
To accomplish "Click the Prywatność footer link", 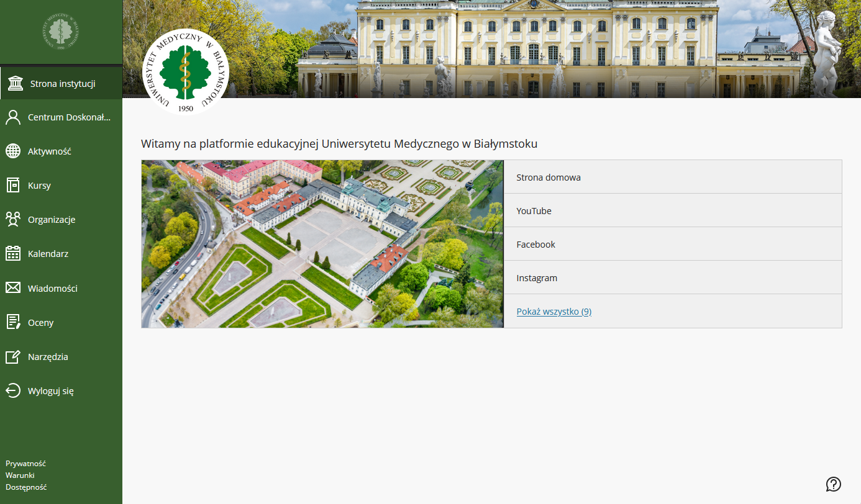I will (26, 464).
